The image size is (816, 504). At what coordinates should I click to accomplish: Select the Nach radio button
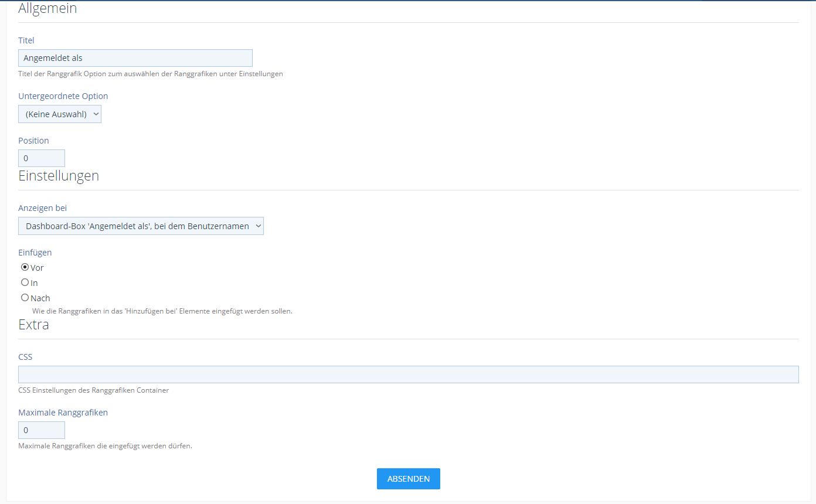pyautogui.click(x=25, y=298)
